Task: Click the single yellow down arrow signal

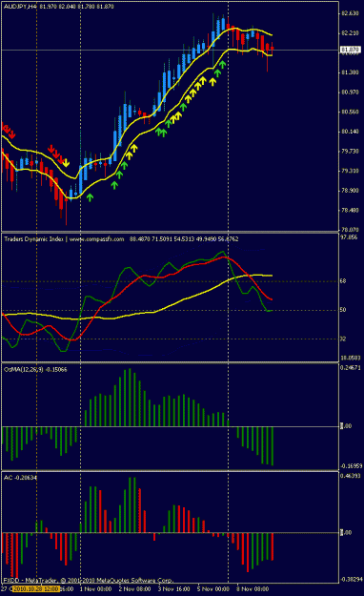Action: coord(66,163)
